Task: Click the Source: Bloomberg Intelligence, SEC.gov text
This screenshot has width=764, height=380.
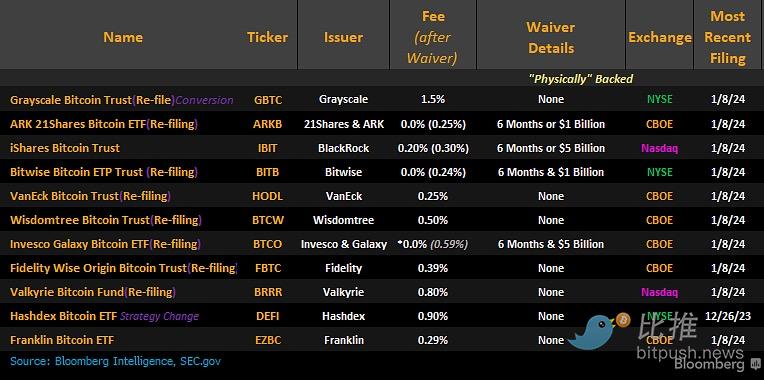Action: [x=115, y=361]
